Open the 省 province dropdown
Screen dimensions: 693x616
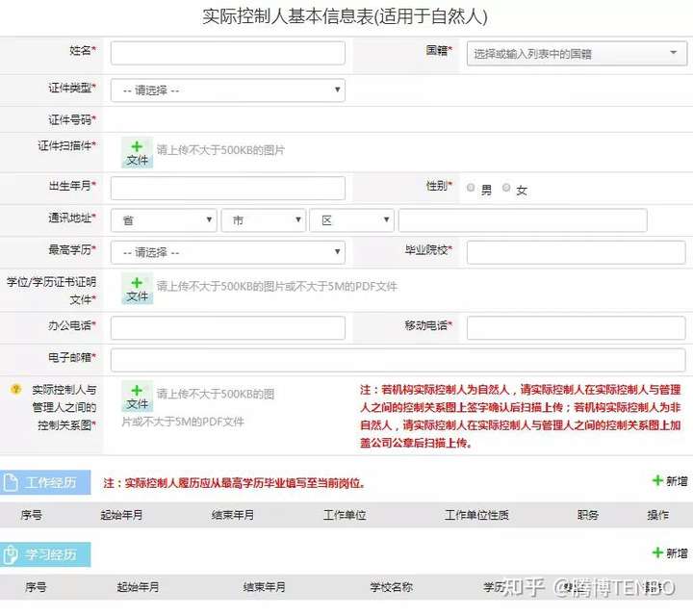click(x=164, y=220)
